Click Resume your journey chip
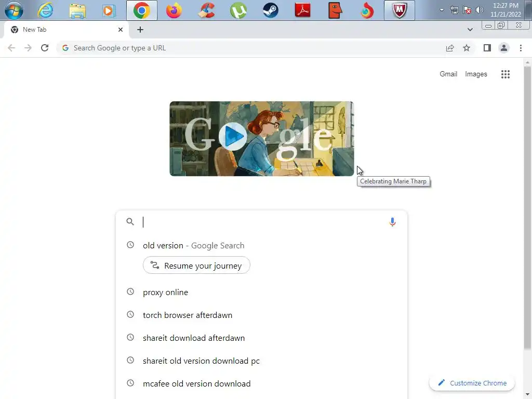Image resolution: width=532 pixels, height=399 pixels. [196, 265]
